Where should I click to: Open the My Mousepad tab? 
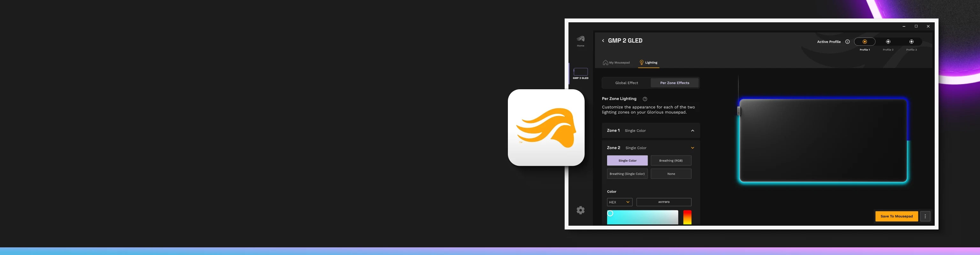pyautogui.click(x=616, y=63)
